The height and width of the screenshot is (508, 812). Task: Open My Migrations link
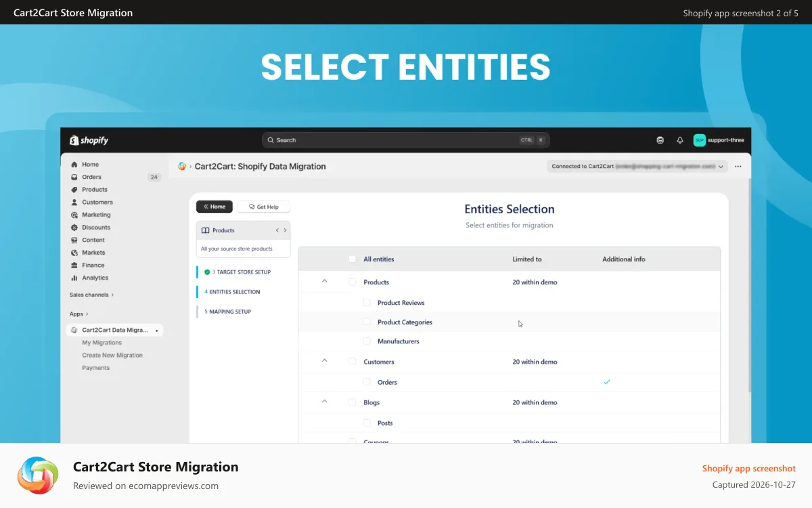click(102, 343)
